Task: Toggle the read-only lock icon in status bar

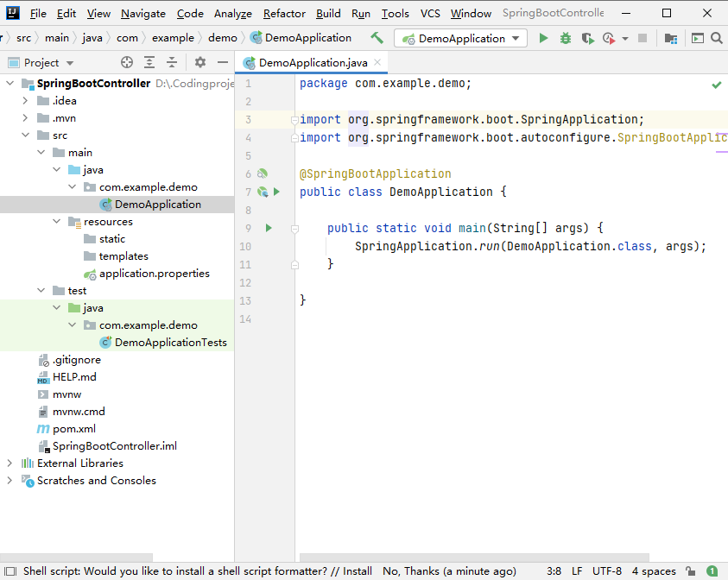Action: tap(690, 571)
